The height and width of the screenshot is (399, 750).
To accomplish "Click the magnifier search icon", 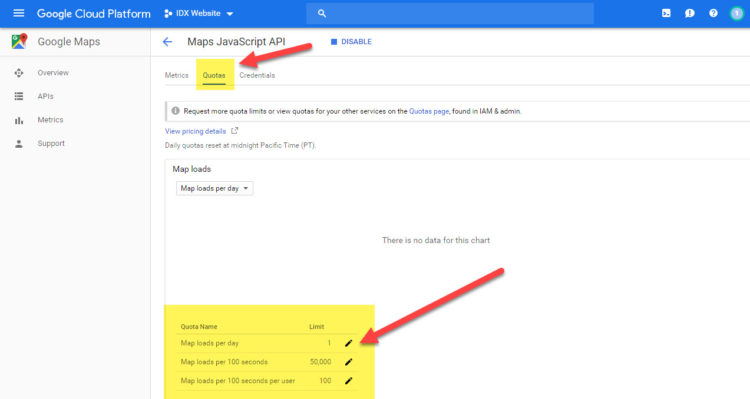I will pyautogui.click(x=322, y=13).
